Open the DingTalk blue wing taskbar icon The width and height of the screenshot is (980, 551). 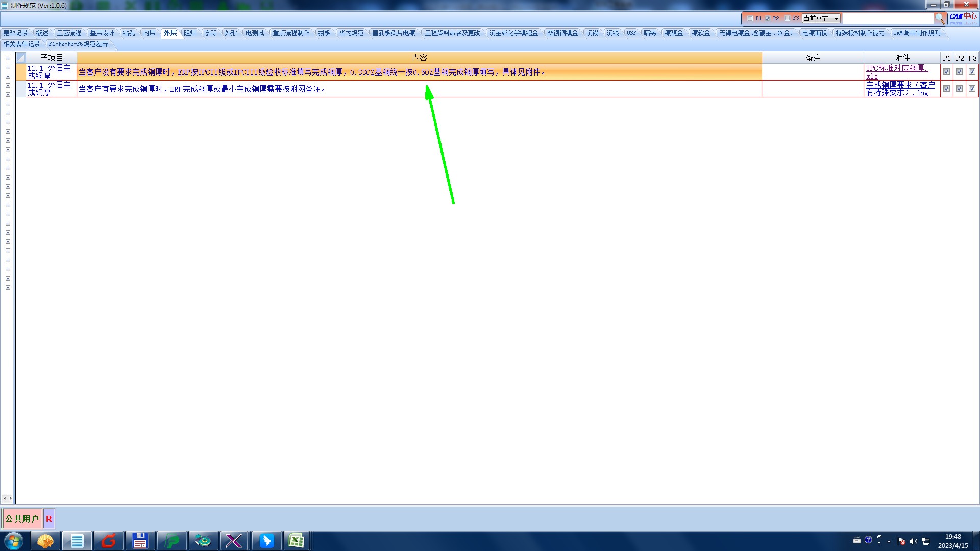pyautogui.click(x=266, y=541)
